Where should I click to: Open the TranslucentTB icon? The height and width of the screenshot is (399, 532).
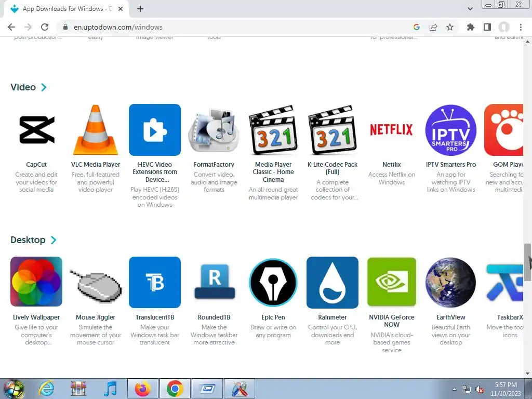pyautogui.click(x=155, y=282)
